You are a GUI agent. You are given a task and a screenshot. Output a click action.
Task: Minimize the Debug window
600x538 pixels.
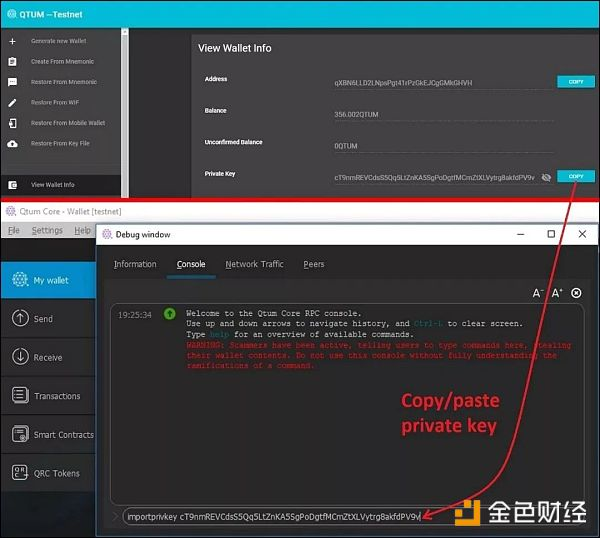pos(520,234)
